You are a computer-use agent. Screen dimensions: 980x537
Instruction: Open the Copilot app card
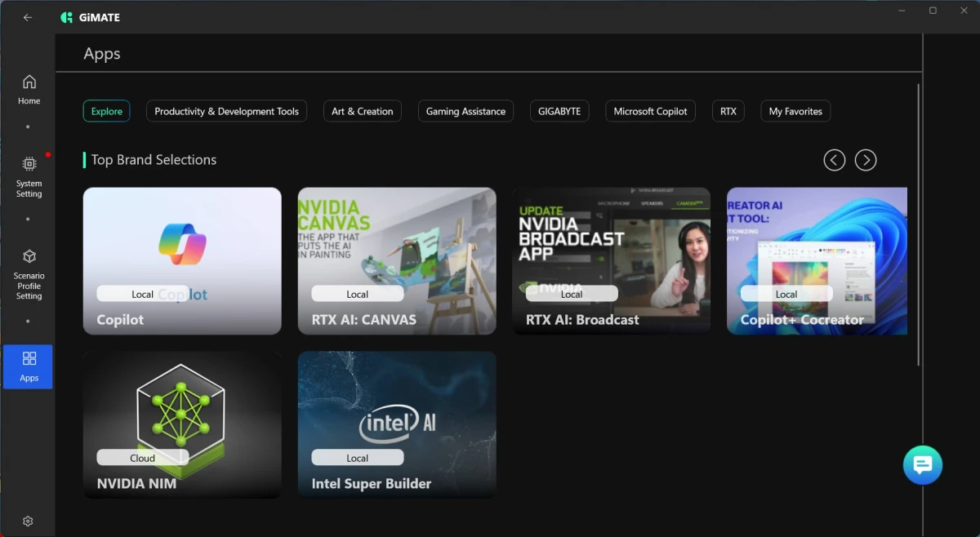pyautogui.click(x=182, y=261)
